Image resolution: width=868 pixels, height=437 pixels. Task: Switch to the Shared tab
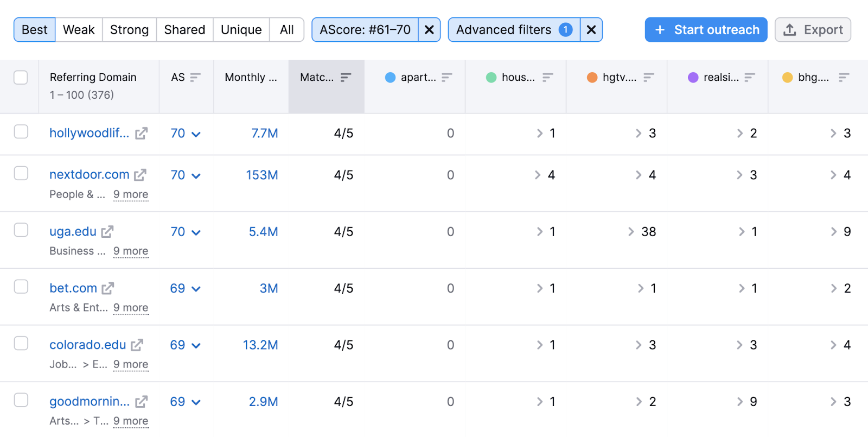pyautogui.click(x=184, y=30)
